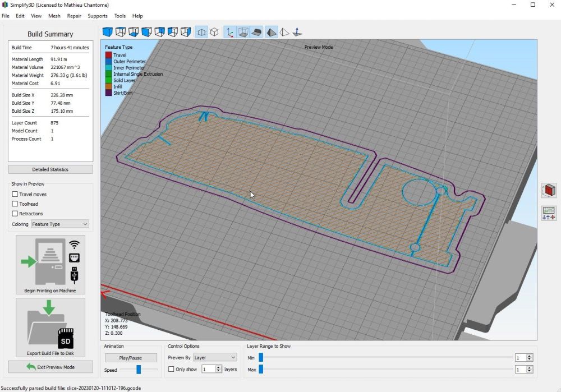Select the wireframe model rendering pyramid icon
Screen dimensions: 561x392
284,32
